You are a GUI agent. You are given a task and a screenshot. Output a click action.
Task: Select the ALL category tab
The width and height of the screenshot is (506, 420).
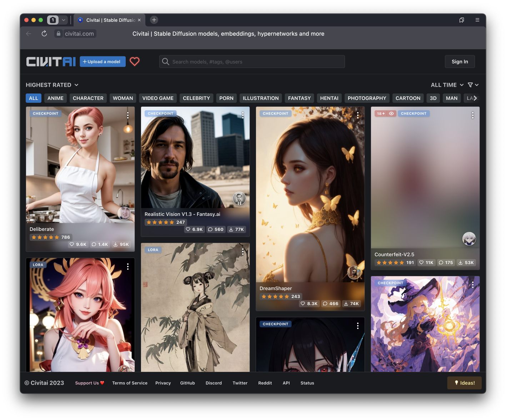coord(34,98)
